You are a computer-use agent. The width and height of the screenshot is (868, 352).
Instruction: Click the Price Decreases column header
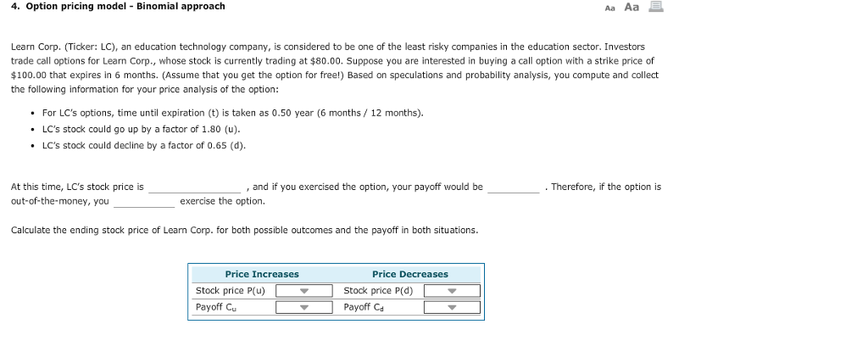coord(410,275)
